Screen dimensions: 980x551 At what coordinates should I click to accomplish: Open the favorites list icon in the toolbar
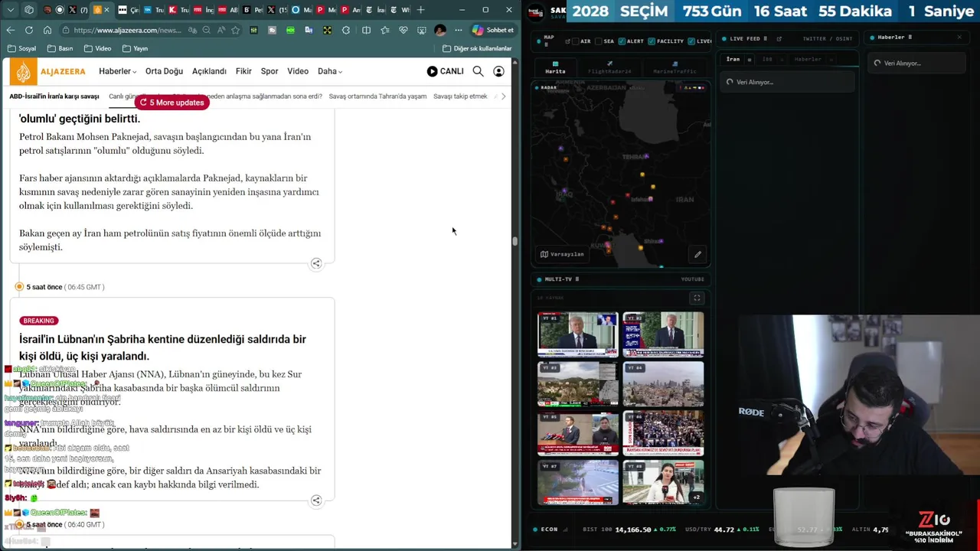(x=384, y=30)
